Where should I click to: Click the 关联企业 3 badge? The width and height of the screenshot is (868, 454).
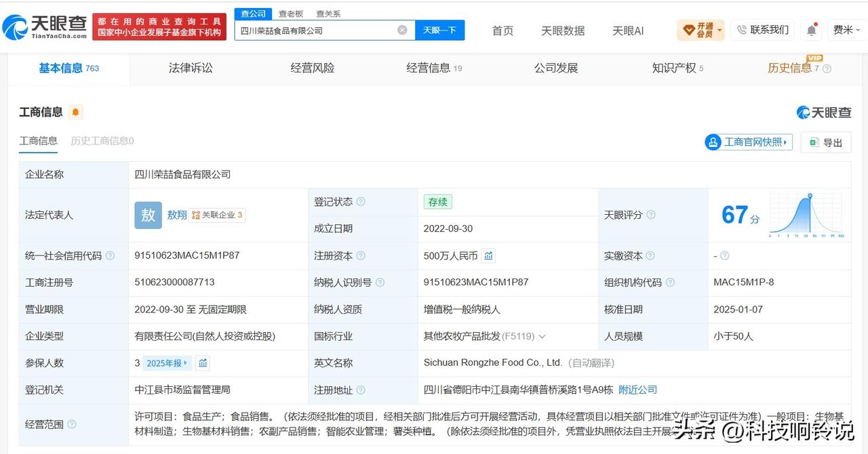217,215
